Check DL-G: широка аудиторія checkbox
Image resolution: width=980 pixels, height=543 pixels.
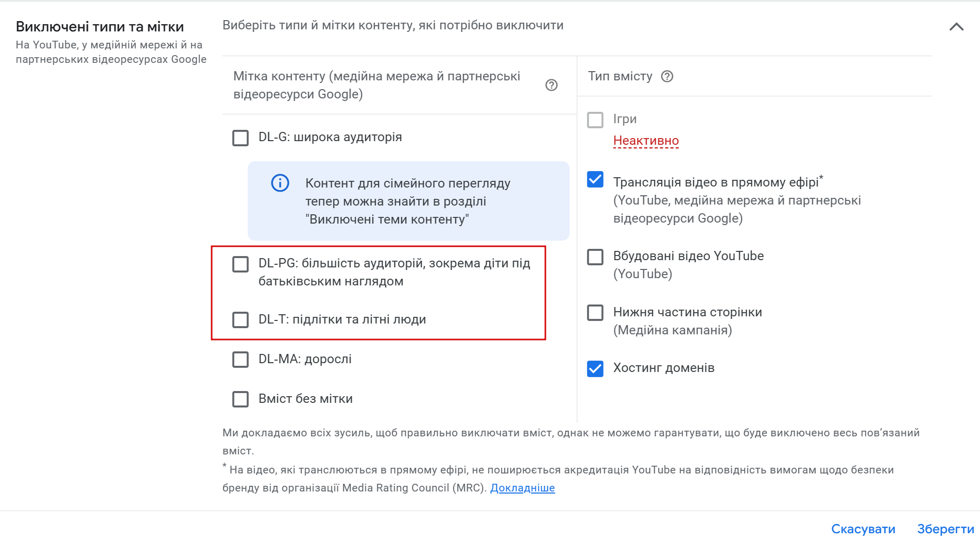click(240, 138)
